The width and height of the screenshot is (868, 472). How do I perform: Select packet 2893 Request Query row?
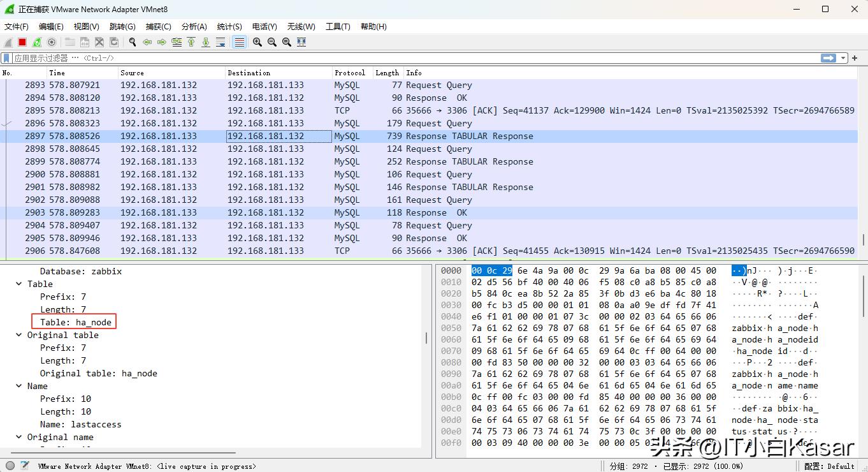pos(429,85)
